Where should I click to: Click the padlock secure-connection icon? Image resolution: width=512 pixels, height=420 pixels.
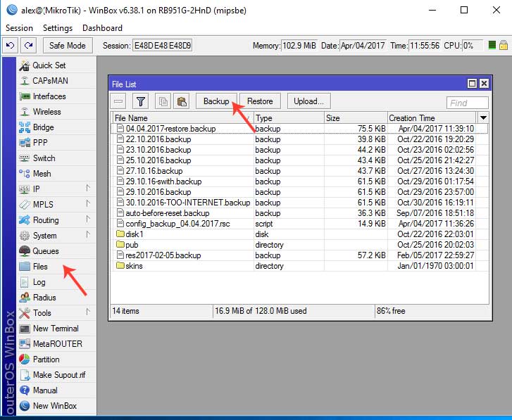504,45
